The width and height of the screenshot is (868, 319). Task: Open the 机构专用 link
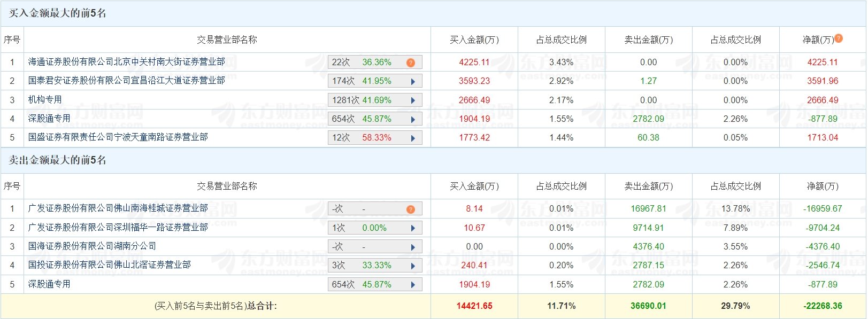click(x=45, y=100)
